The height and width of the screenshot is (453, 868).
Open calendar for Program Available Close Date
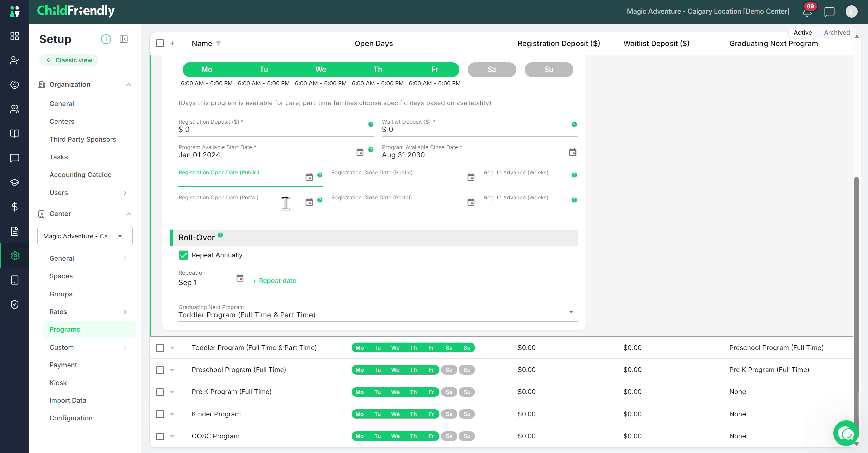[572, 152]
